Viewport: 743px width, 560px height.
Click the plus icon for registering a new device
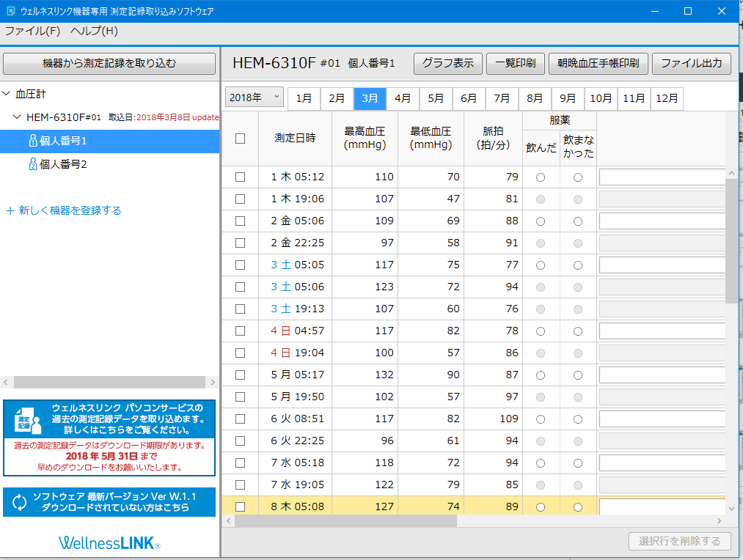click(10, 210)
